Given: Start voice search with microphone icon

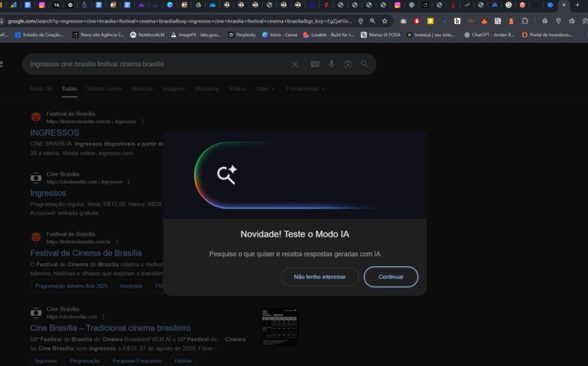Looking at the screenshot, I should 332,64.
